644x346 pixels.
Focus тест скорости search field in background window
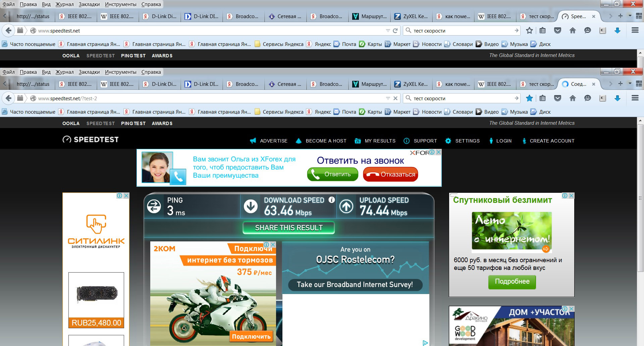[x=462, y=31]
